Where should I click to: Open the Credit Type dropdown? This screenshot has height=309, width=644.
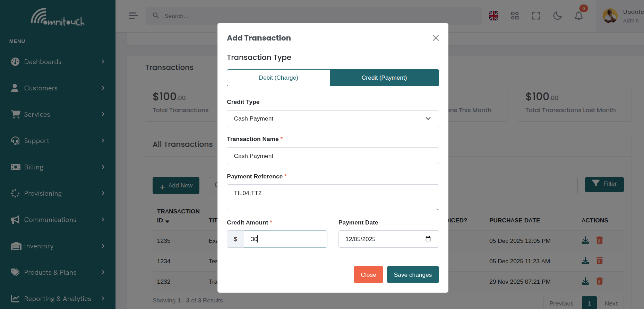click(x=333, y=118)
